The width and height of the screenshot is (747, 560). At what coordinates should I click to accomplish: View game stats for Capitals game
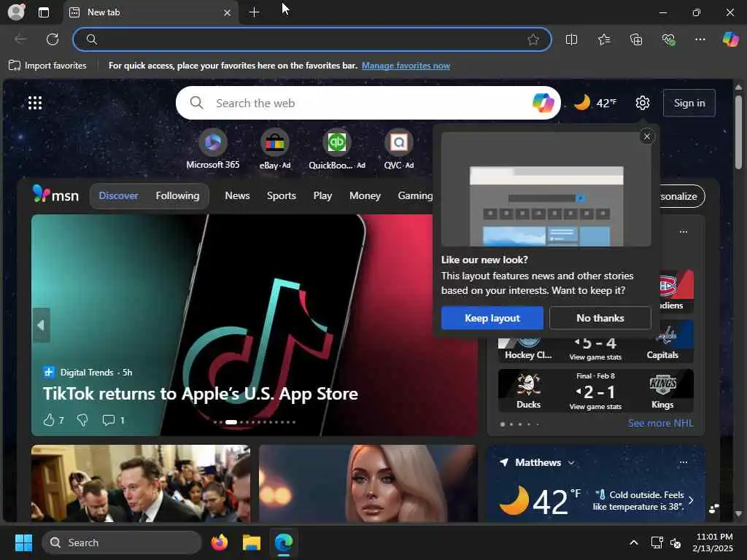coord(595,357)
